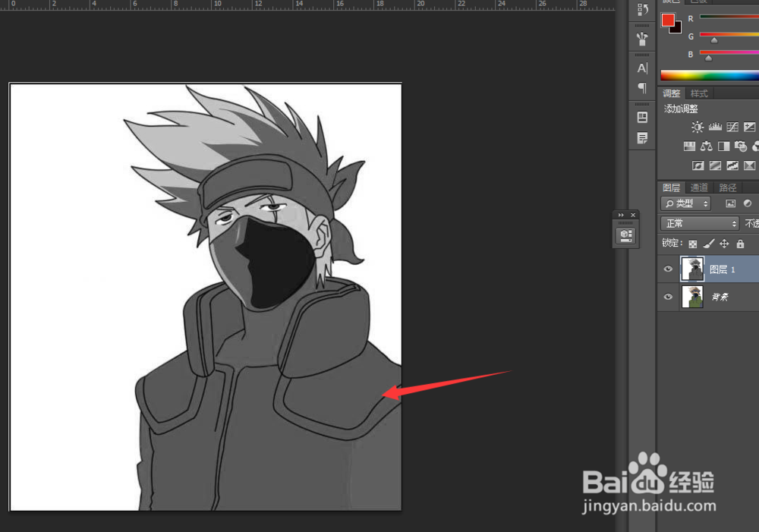Select the 图层 1 layer thumbnail

coord(692,269)
